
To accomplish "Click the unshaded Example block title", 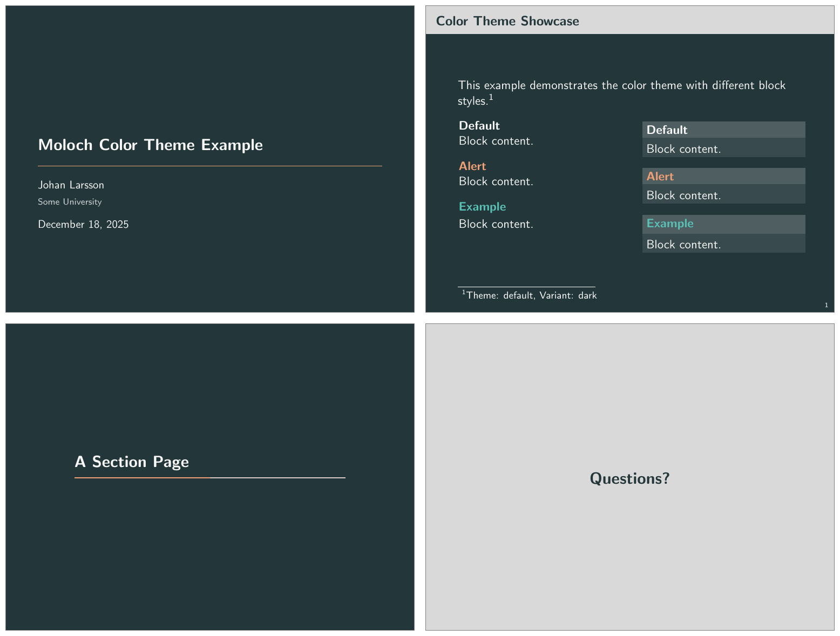I will (482, 207).
